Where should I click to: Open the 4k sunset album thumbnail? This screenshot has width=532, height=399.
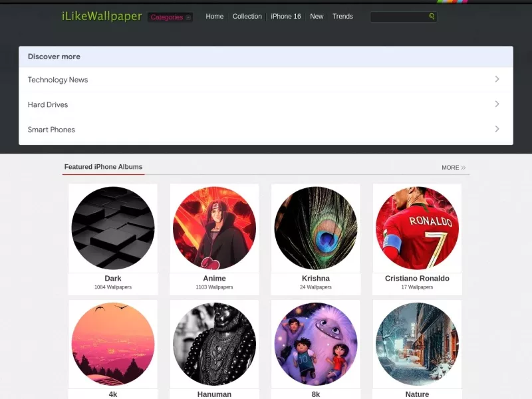(x=113, y=344)
